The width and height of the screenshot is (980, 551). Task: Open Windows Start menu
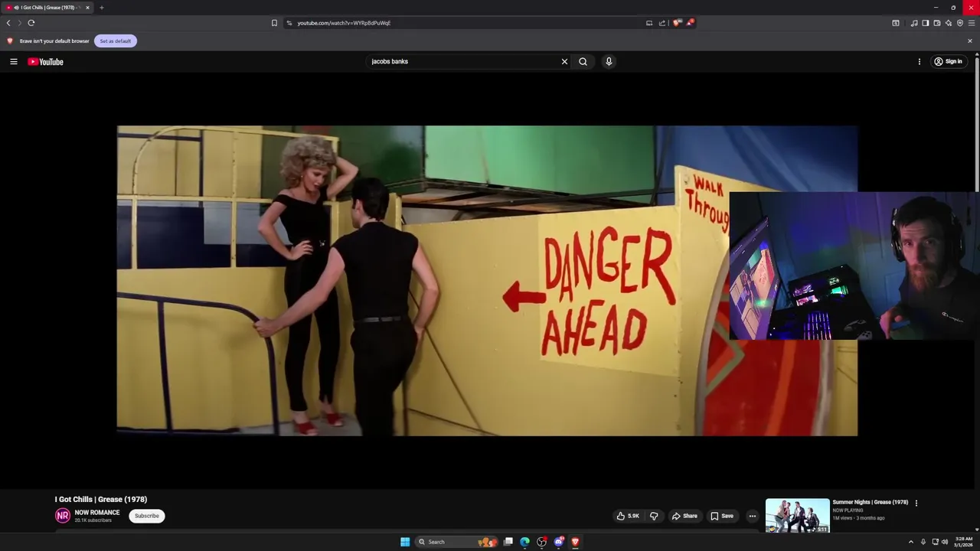[405, 542]
